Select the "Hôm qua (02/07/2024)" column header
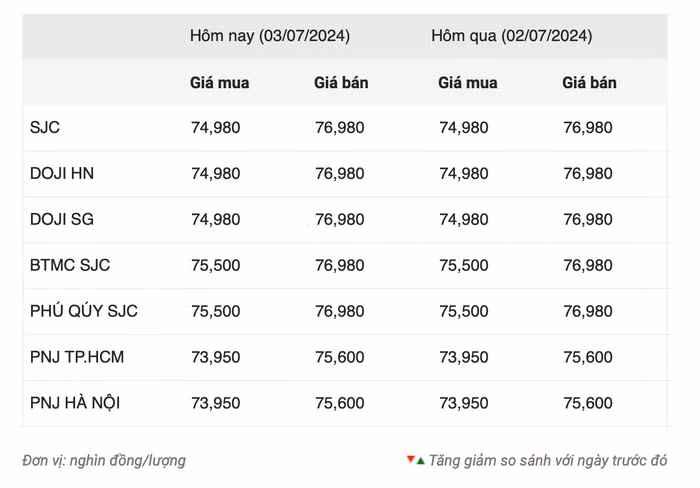700x488 pixels. pos(511,36)
